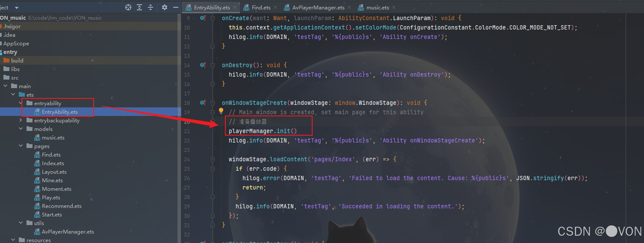Click the ETS file icon of Index.ets
The image size is (644, 243).
tap(38, 163)
